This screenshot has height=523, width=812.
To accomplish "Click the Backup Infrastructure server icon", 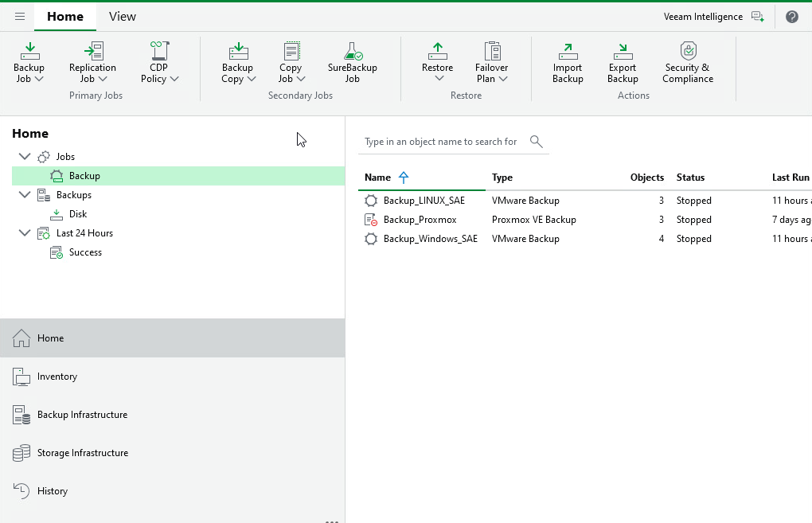I will point(21,416).
